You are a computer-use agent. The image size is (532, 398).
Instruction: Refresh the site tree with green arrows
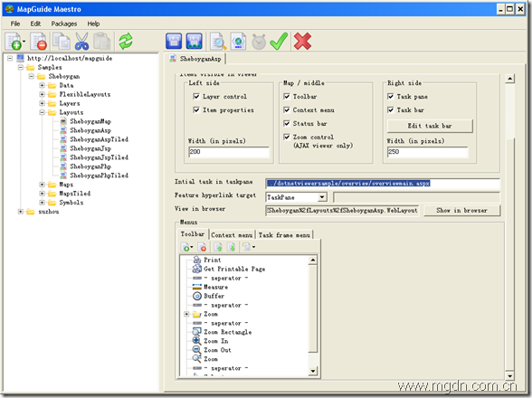126,41
